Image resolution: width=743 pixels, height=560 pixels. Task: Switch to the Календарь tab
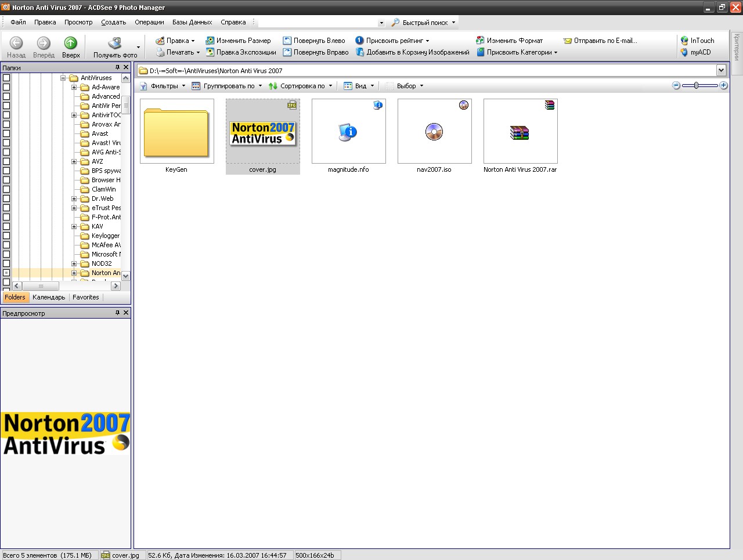click(x=49, y=297)
